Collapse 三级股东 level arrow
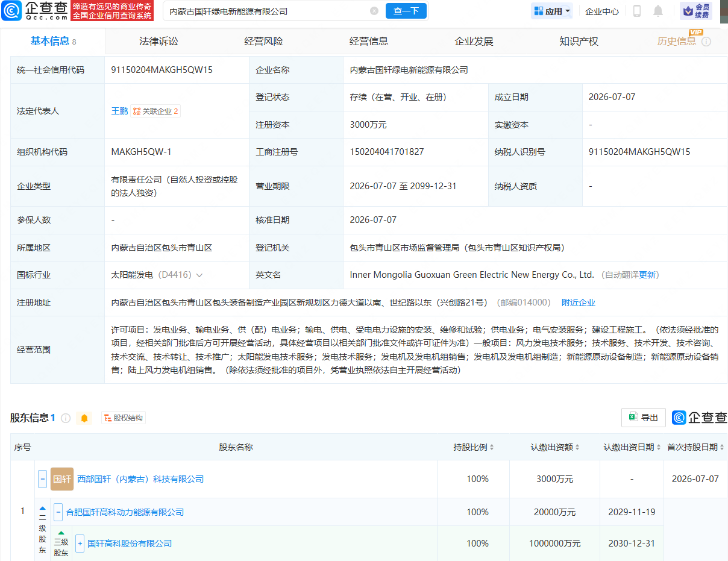The width and height of the screenshot is (728, 561). pos(61,533)
